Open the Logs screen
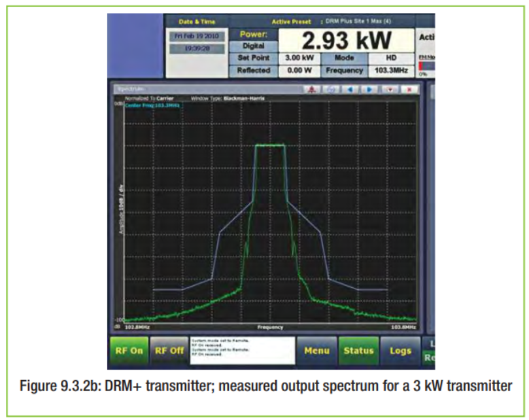The height and width of the screenshot is (420, 529). pos(400,351)
